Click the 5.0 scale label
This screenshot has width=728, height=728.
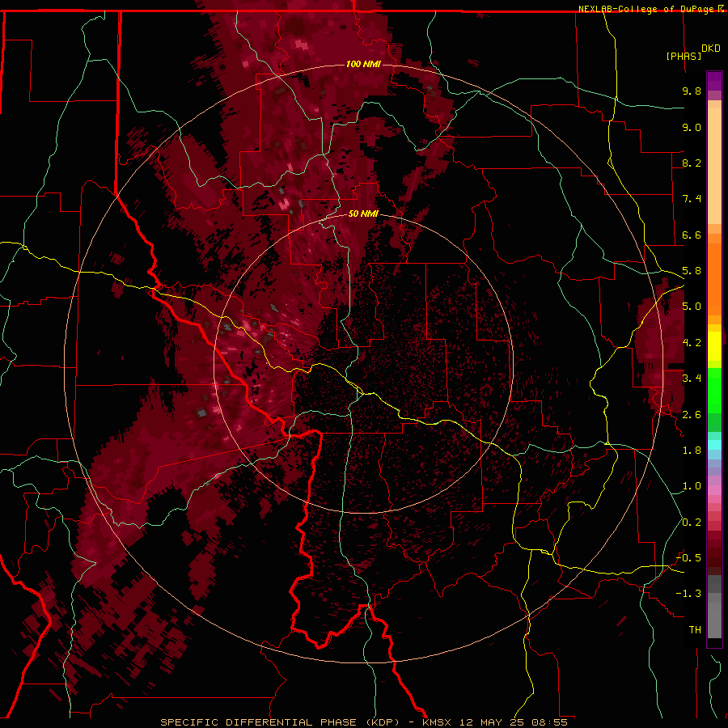[692, 307]
